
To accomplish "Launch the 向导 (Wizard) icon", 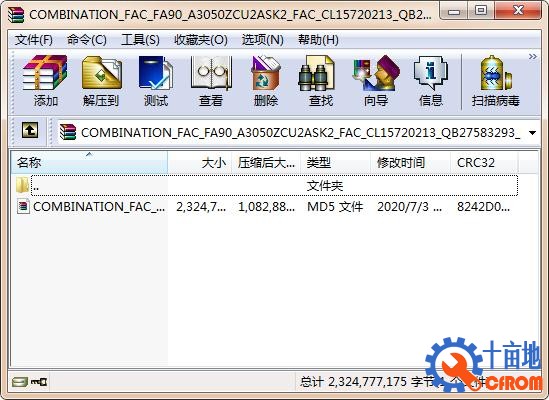I will (x=376, y=81).
